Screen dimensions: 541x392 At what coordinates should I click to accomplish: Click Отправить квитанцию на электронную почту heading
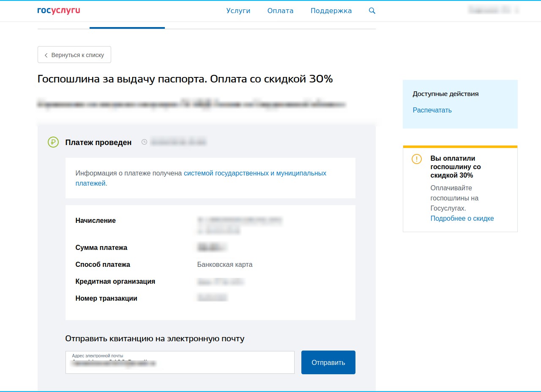(155, 339)
